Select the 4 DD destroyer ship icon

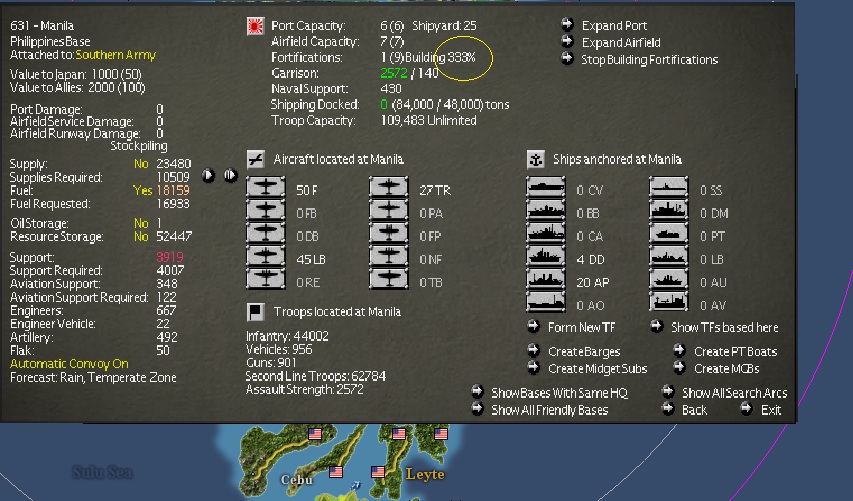click(x=546, y=256)
